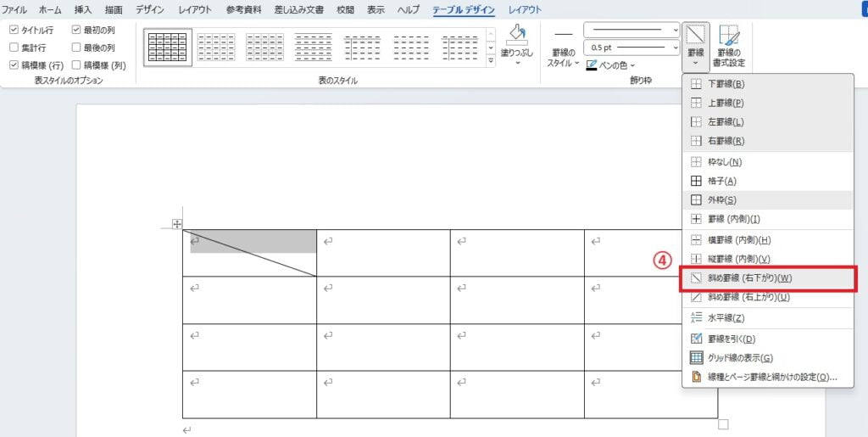
Task: Expand 塗りつぶし dropdown arrow
Action: pyautogui.click(x=518, y=63)
